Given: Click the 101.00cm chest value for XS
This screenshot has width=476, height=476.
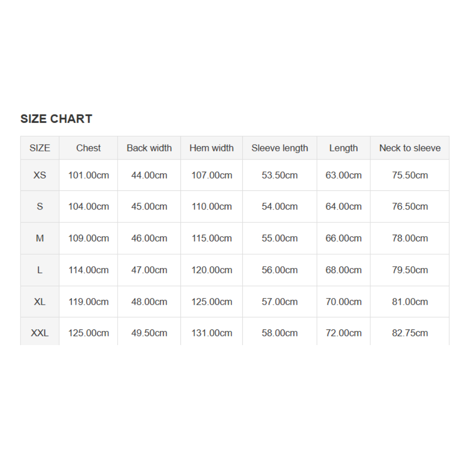Looking at the screenshot, I should click(89, 175).
